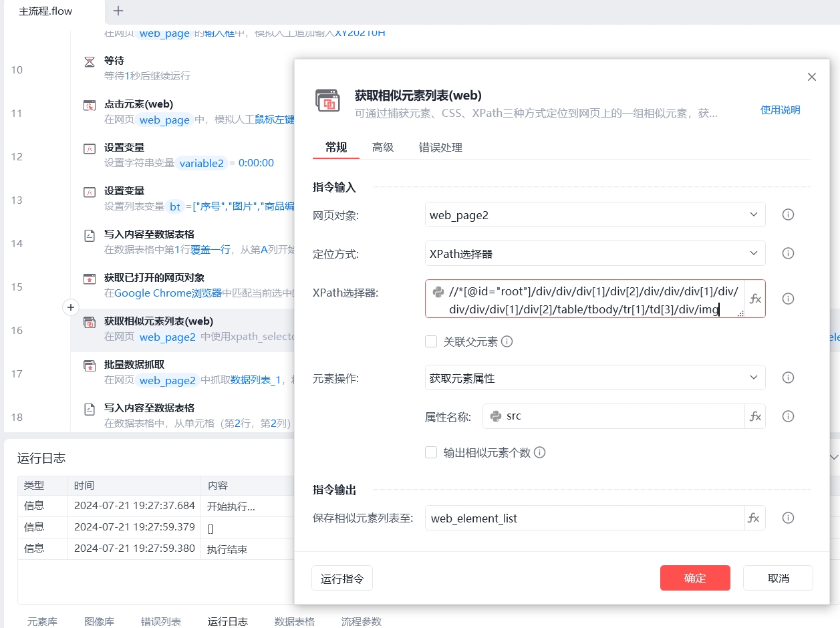Select the 运行日志 bottom tab

[x=228, y=621]
